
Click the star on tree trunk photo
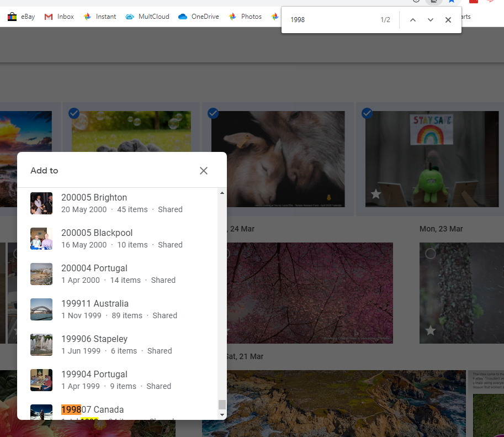[431, 330]
